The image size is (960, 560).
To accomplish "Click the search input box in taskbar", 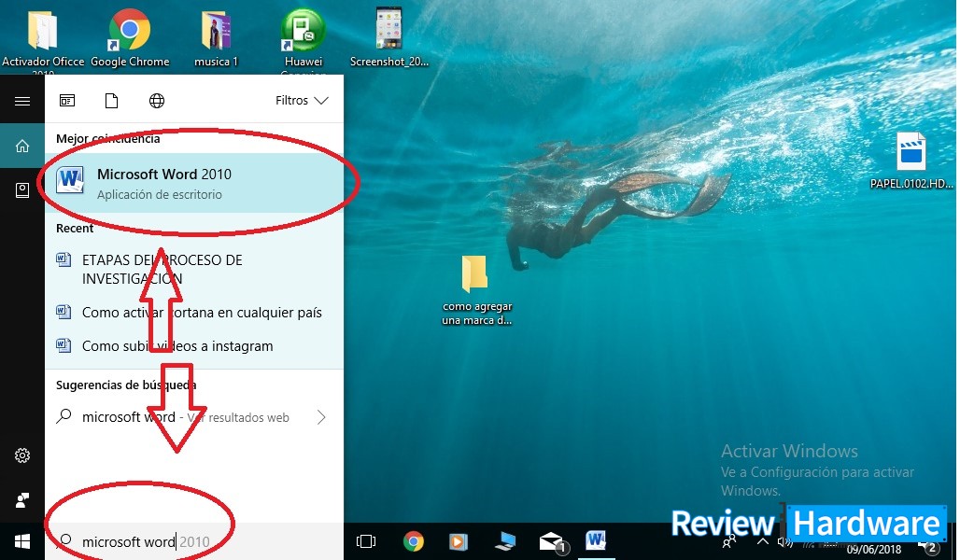I will tap(194, 541).
